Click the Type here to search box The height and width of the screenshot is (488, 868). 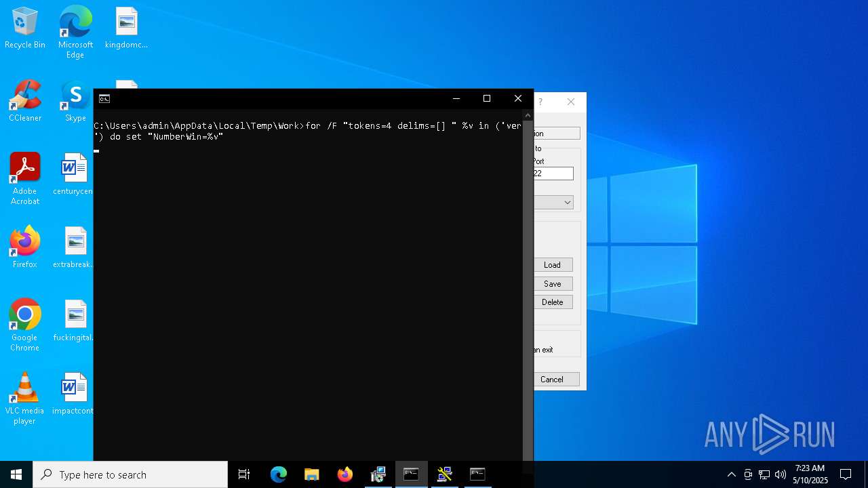click(130, 474)
